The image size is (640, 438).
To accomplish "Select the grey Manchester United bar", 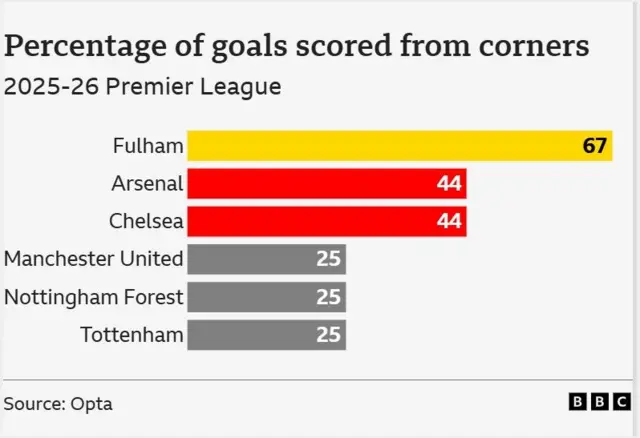I will (250, 259).
